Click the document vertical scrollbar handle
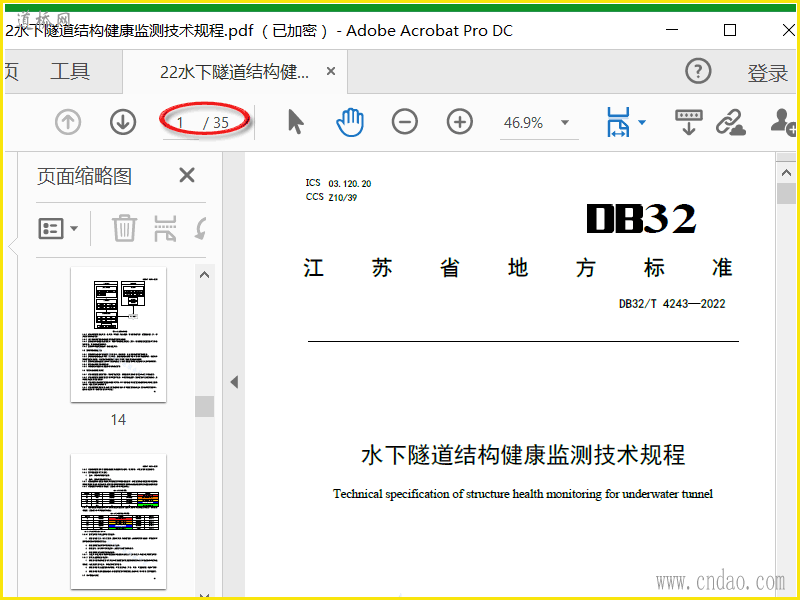This screenshot has width=800, height=600. click(x=786, y=194)
